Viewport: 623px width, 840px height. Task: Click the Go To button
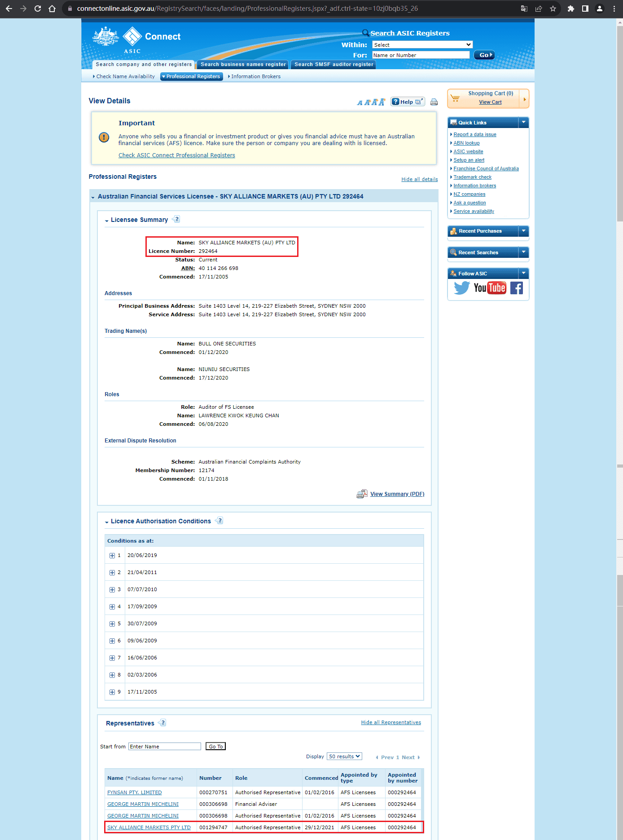tap(215, 746)
